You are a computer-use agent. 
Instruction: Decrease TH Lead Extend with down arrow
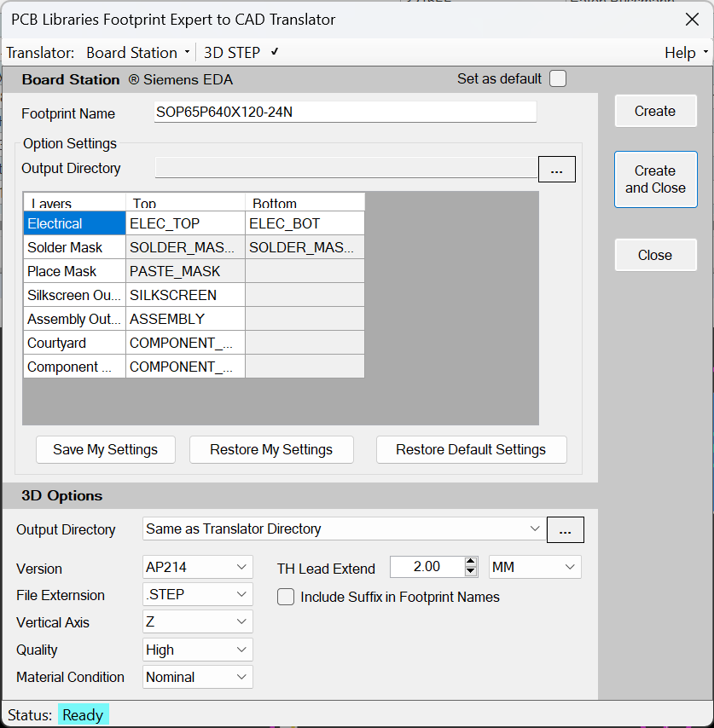[x=470, y=571]
